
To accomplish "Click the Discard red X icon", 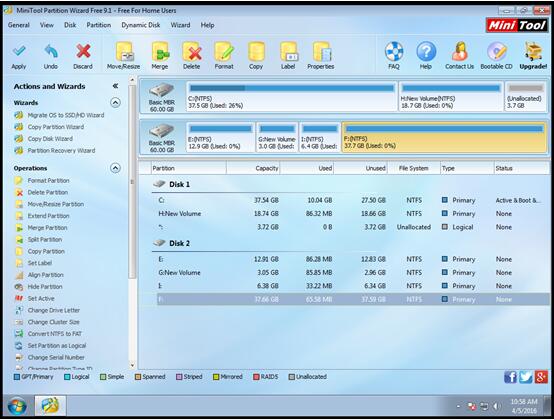I will (83, 51).
